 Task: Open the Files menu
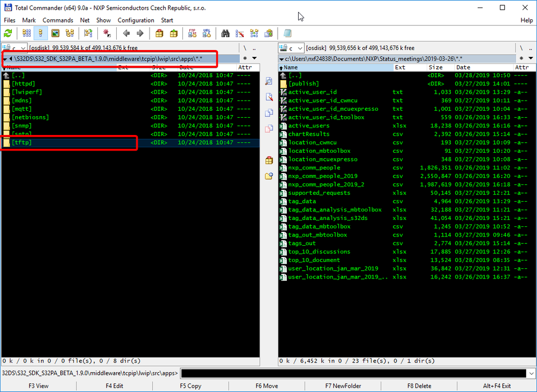[10, 20]
